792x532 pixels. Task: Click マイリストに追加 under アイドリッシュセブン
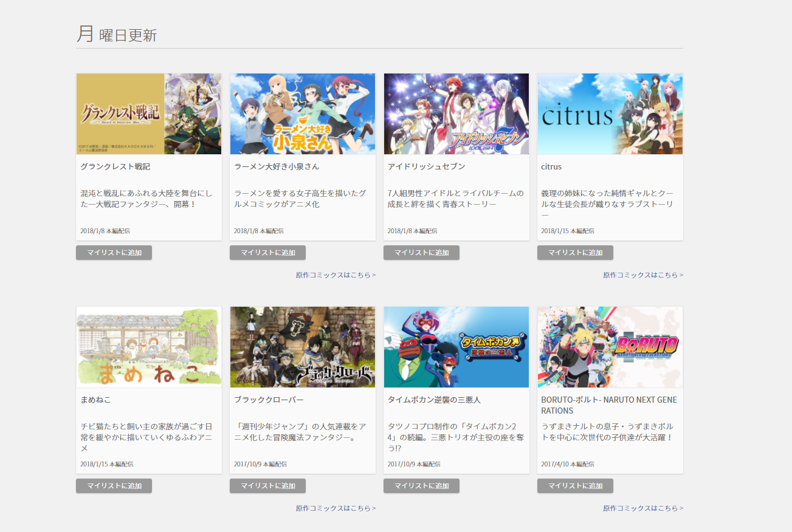[x=421, y=253]
